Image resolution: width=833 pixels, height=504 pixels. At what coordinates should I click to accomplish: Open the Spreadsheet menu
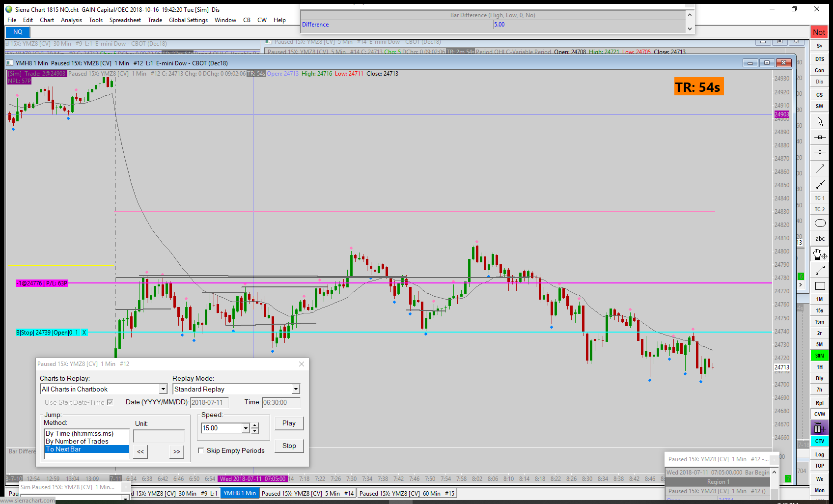[125, 20]
